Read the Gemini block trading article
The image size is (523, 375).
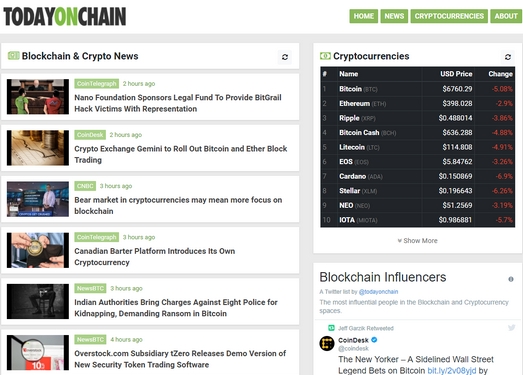pos(180,154)
